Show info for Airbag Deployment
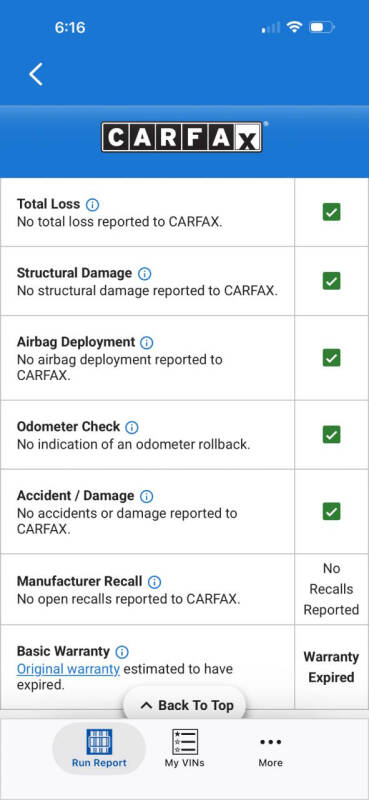 pyautogui.click(x=146, y=342)
